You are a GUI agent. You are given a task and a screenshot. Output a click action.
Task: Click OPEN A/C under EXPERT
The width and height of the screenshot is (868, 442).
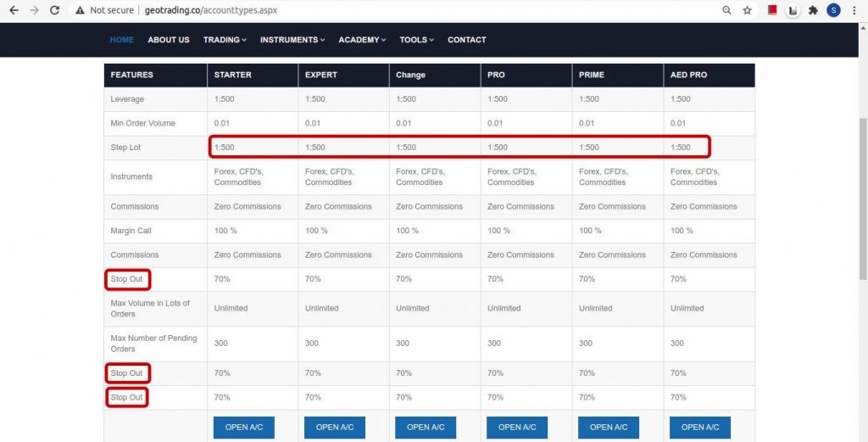pyautogui.click(x=335, y=427)
